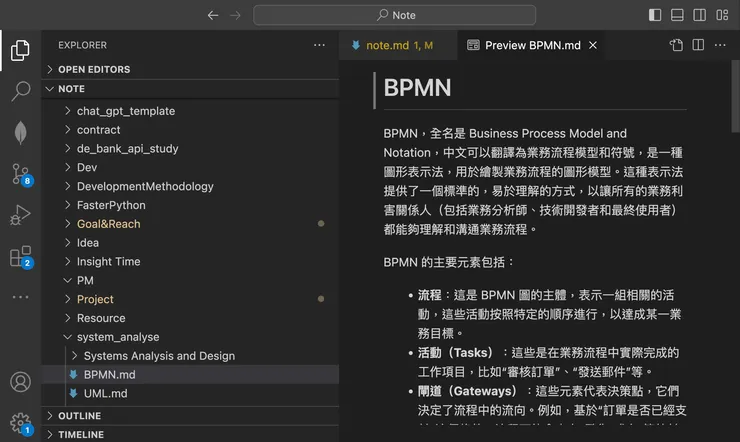Expand the Goal&Reach folder

190,224
